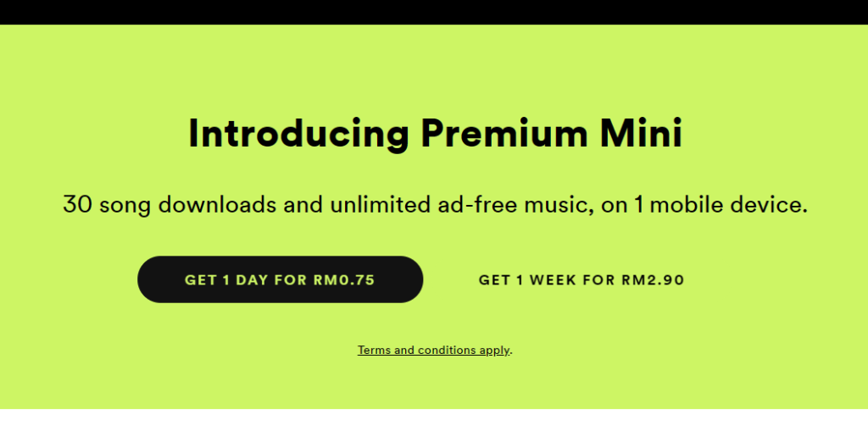
Task: Click the word Premium in the headline
Action: click(504, 134)
